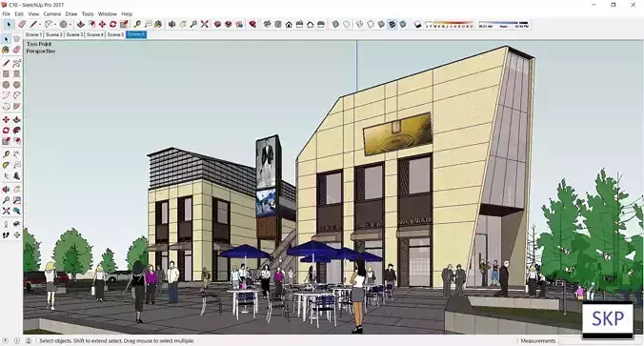Select Make Component tool in left toolbar
The height and width of the screenshot is (346, 644).
click(x=16, y=38)
